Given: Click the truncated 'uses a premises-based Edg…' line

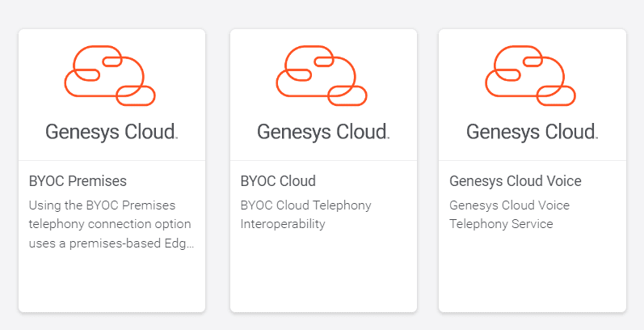Looking at the screenshot, I should click(107, 242).
